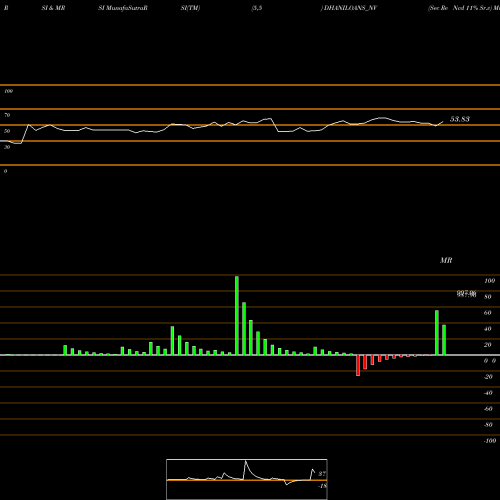Click the 37 value in mini chart
500x500 pixels.
click(322, 474)
